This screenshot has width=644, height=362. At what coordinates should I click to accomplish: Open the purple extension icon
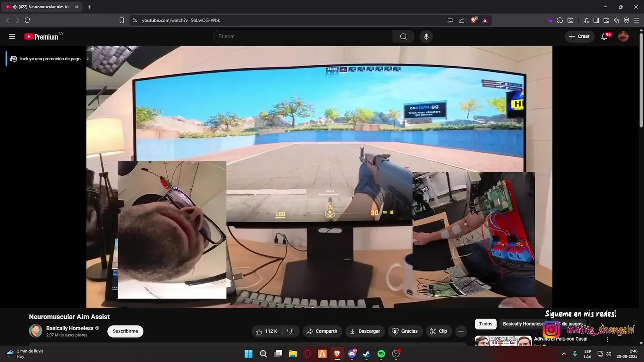tap(550, 20)
